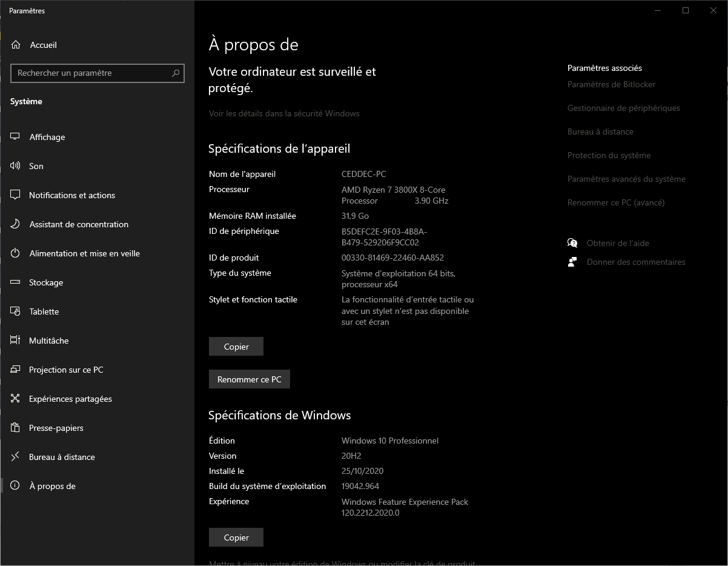The image size is (728, 566).
Task: Open Tablette settings page
Action: [x=44, y=311]
